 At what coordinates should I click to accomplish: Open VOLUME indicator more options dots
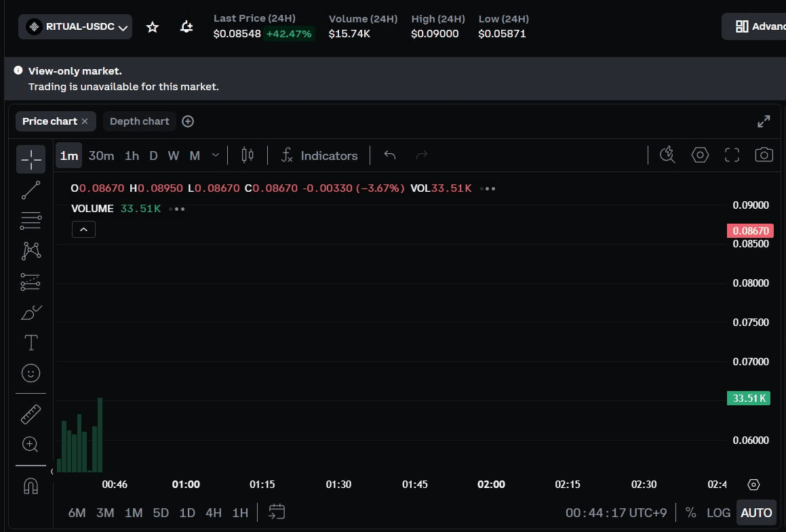(x=176, y=209)
